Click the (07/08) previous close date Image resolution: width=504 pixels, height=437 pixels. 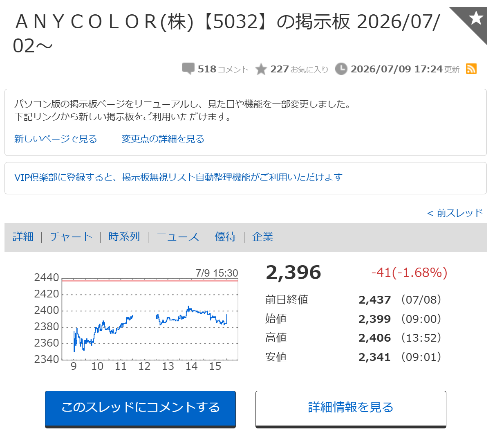(x=421, y=300)
